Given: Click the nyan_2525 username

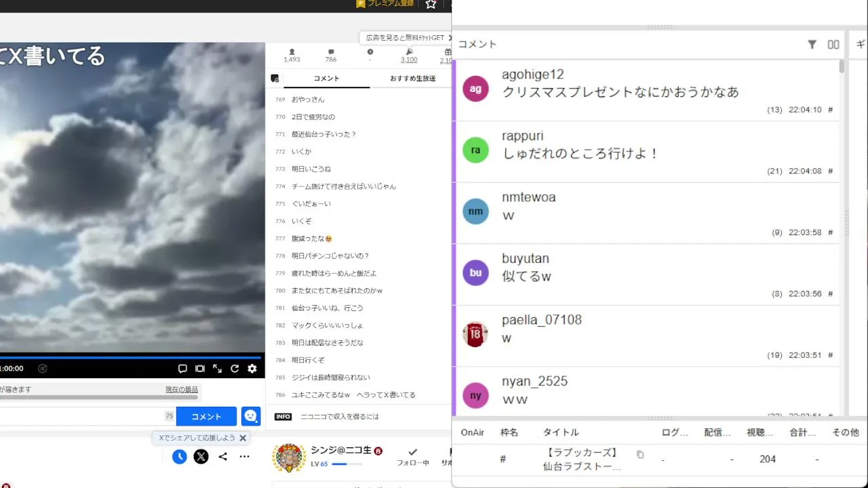Looking at the screenshot, I should 534,382.
